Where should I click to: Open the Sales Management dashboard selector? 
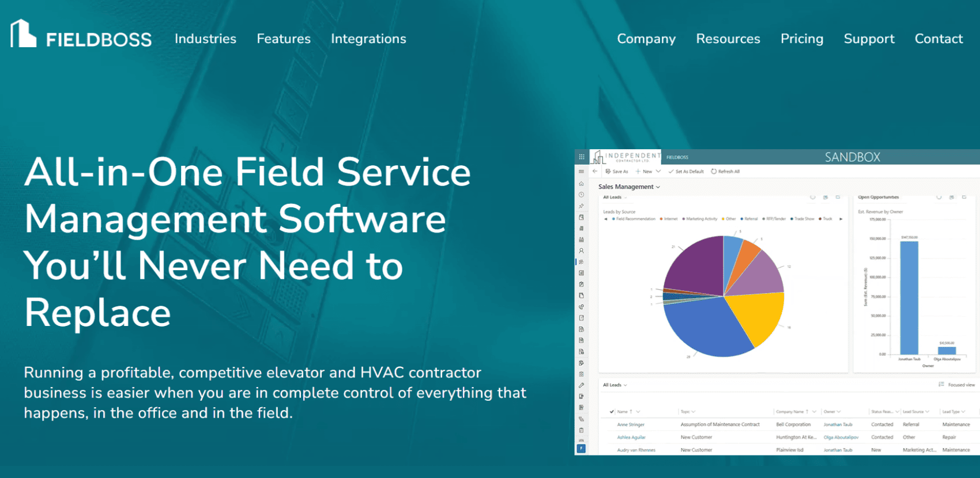click(x=629, y=187)
